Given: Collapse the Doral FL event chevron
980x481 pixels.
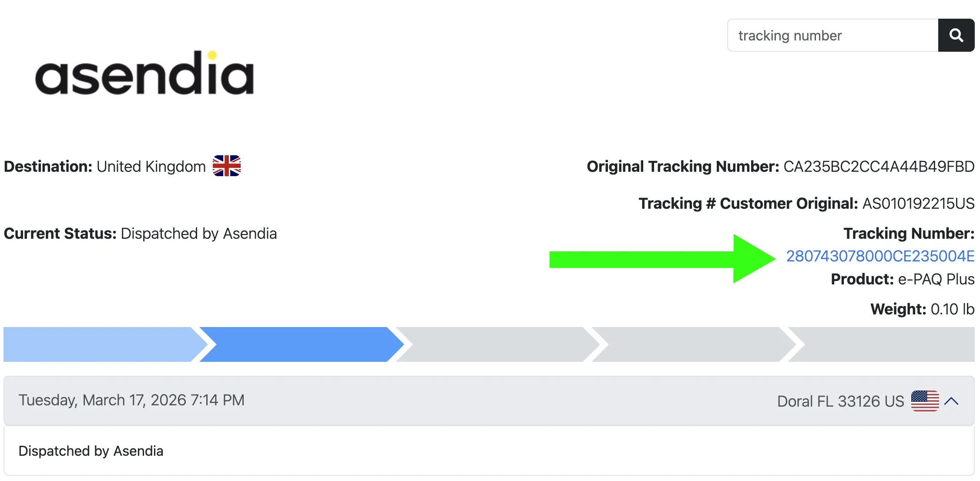Looking at the screenshot, I should (952, 401).
